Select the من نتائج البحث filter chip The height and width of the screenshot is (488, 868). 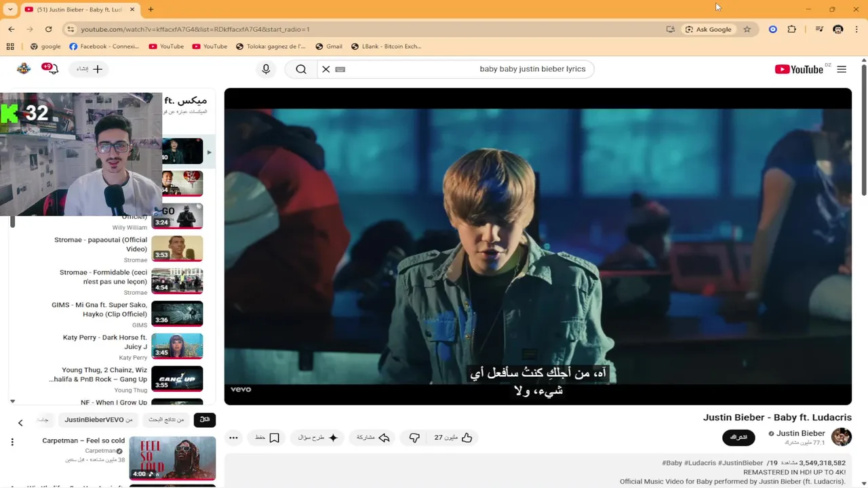coord(166,420)
